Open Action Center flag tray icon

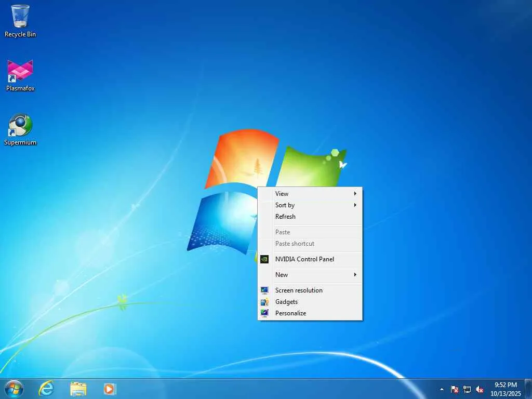(455, 389)
